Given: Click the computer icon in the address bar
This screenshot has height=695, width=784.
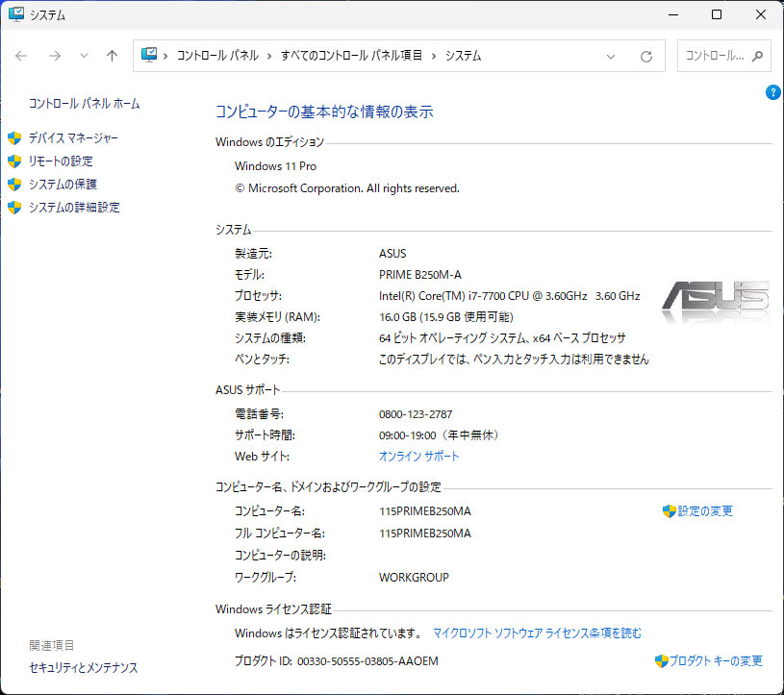Looking at the screenshot, I should (x=149, y=55).
